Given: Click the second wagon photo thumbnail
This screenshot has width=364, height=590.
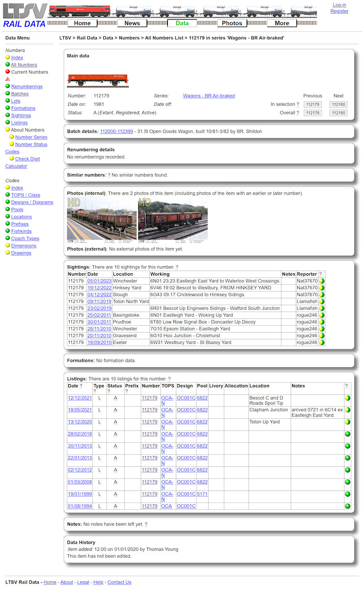Looking at the screenshot, I should pos(173,220).
